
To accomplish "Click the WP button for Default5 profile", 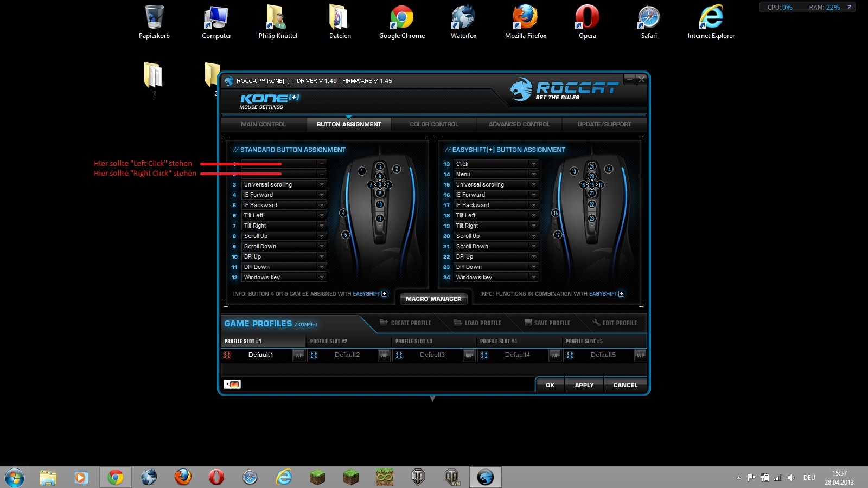I will [x=640, y=355].
